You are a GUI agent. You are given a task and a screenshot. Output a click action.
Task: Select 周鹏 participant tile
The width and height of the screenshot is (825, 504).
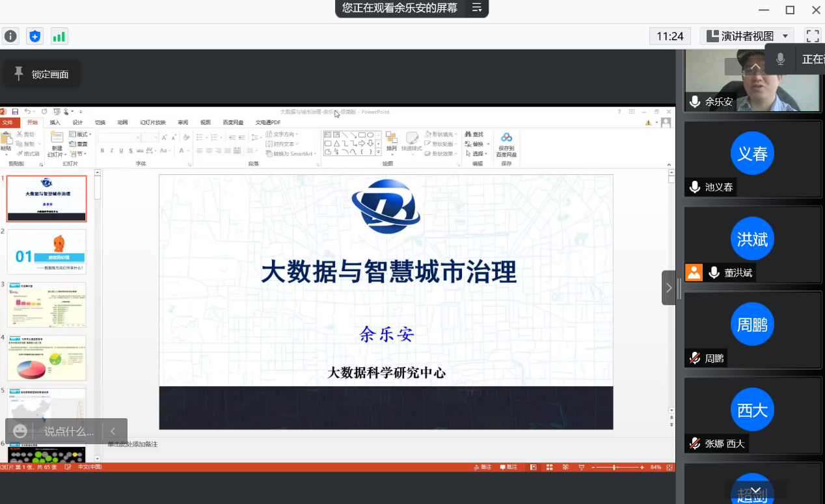pos(752,329)
